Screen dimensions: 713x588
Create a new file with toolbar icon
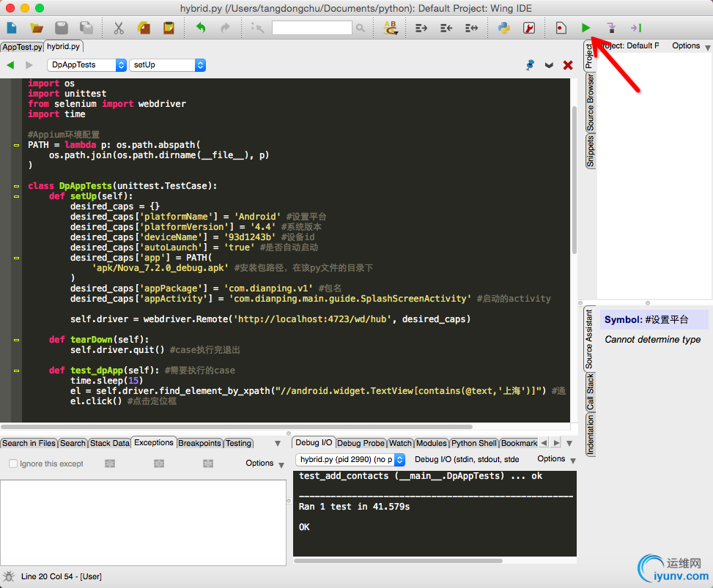[x=12, y=28]
